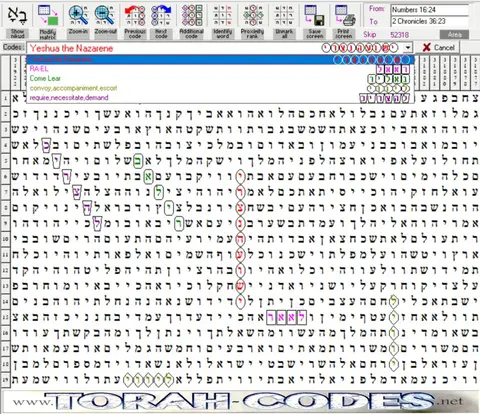Viewport: 480px width, 414px height.
Task: Click row number 4 header
Action: [6, 146]
